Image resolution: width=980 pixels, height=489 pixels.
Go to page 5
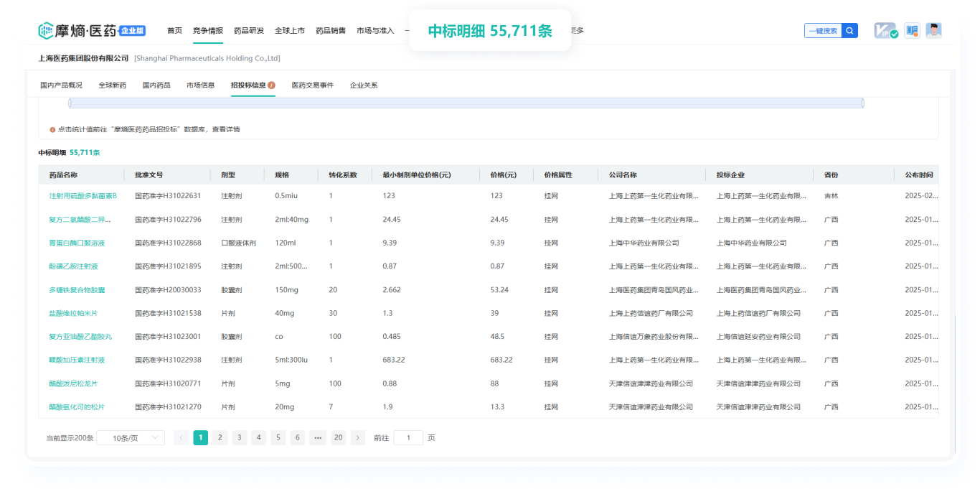coord(278,437)
